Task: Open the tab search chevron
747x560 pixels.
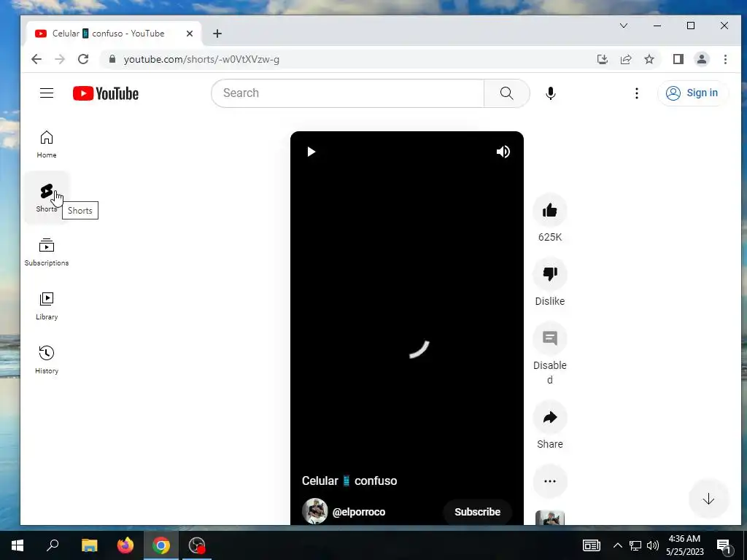Action: coord(624,26)
